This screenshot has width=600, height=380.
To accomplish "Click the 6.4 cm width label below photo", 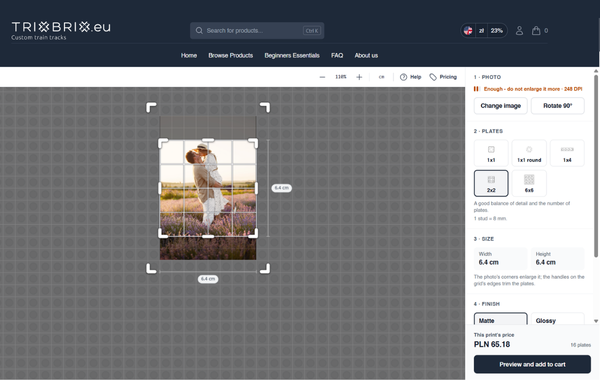I will [x=208, y=279].
